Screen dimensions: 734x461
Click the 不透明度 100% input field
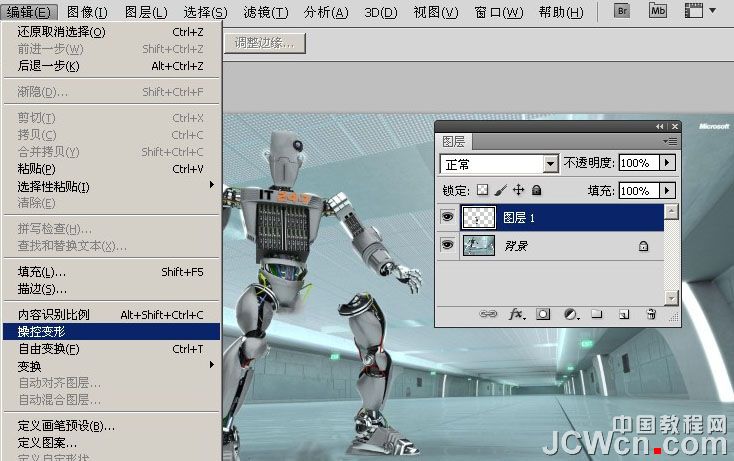click(x=639, y=162)
